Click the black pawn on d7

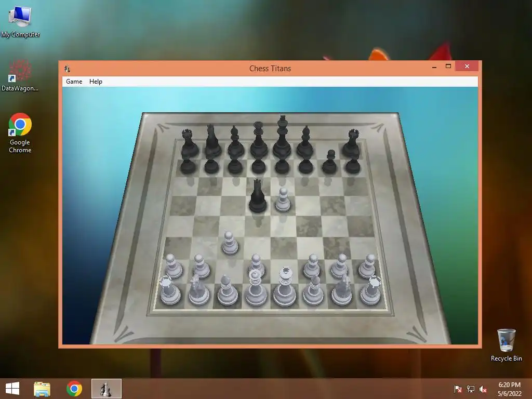point(259,166)
